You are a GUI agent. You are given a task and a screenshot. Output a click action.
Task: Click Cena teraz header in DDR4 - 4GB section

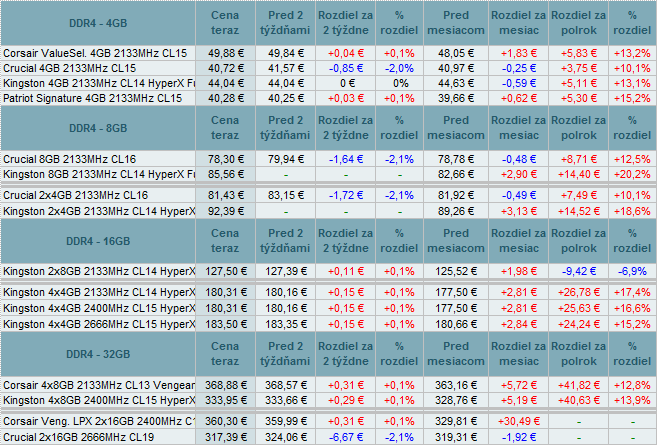(x=232, y=22)
